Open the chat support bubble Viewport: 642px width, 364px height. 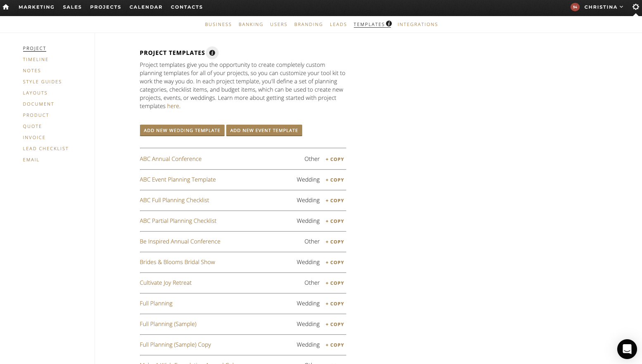(627, 349)
